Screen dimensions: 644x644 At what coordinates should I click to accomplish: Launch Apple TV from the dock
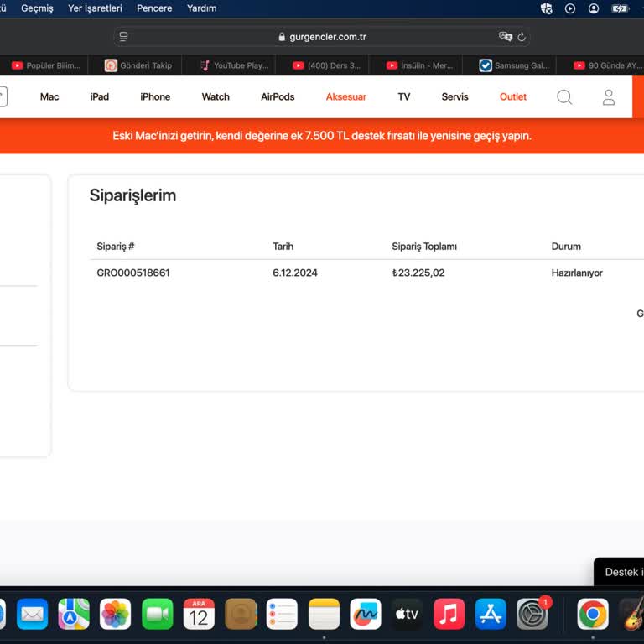point(407,614)
